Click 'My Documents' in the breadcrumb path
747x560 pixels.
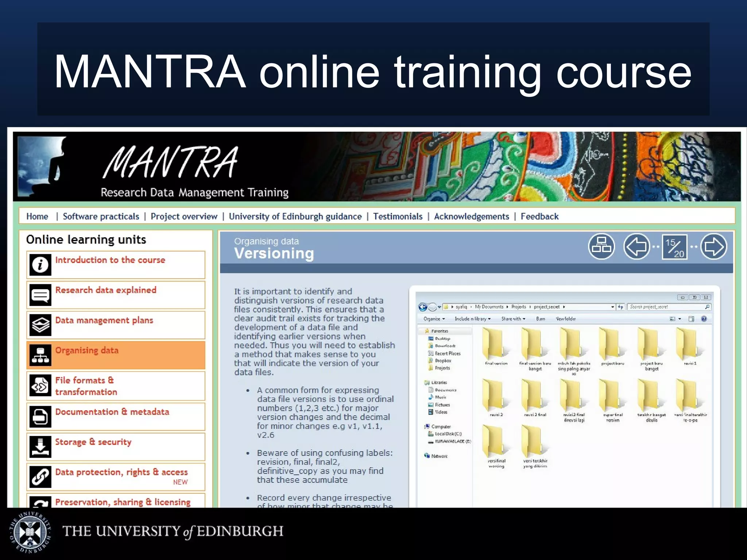coord(489,307)
